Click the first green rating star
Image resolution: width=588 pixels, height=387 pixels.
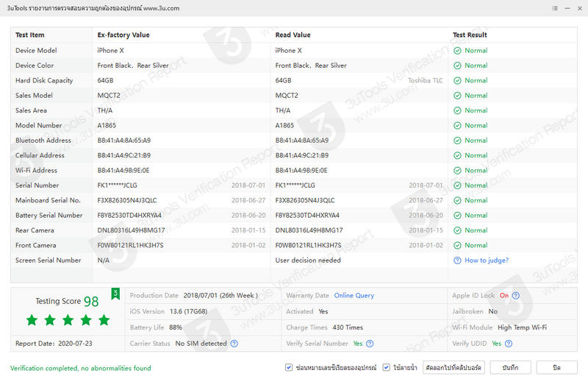(x=32, y=320)
